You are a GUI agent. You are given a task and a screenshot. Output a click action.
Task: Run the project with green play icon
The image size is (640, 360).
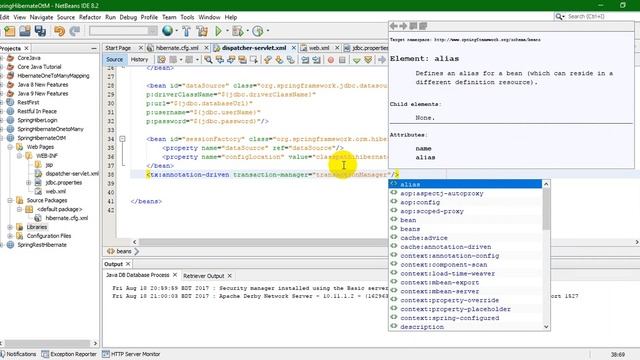click(218, 31)
